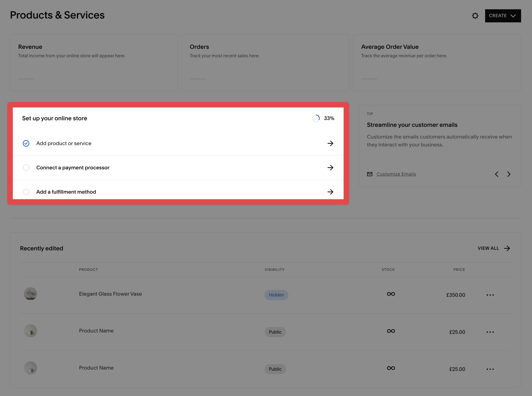This screenshot has width=532, height=396.
Task: Navigate to previous tip using left arrow
Action: pos(497,174)
